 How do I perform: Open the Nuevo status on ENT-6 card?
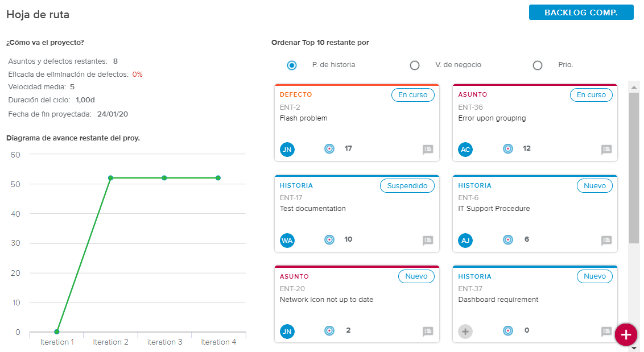point(595,186)
